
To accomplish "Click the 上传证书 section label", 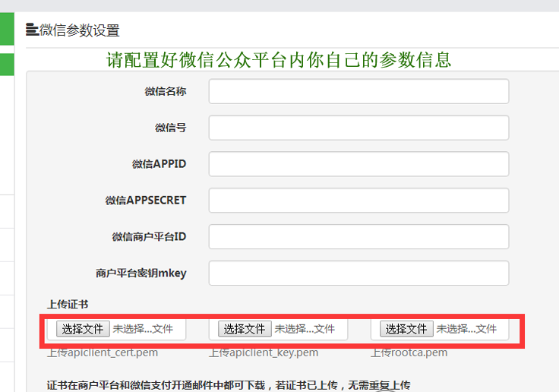I will (x=68, y=304).
